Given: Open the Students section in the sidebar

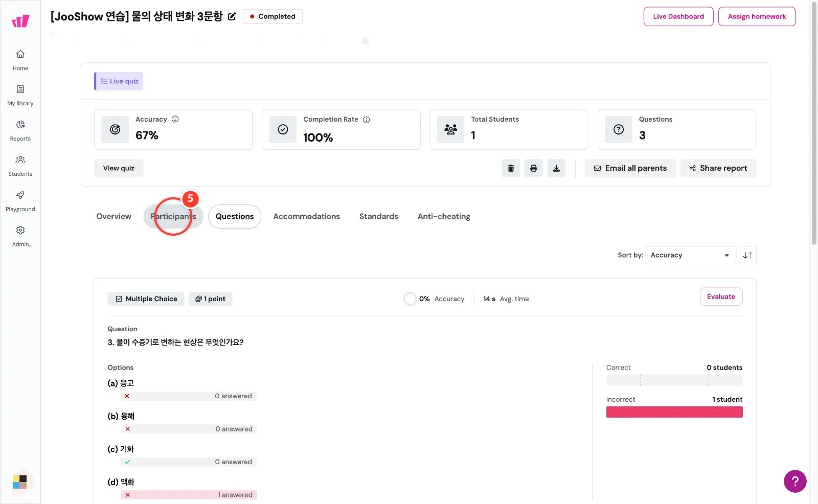Looking at the screenshot, I should (20, 166).
